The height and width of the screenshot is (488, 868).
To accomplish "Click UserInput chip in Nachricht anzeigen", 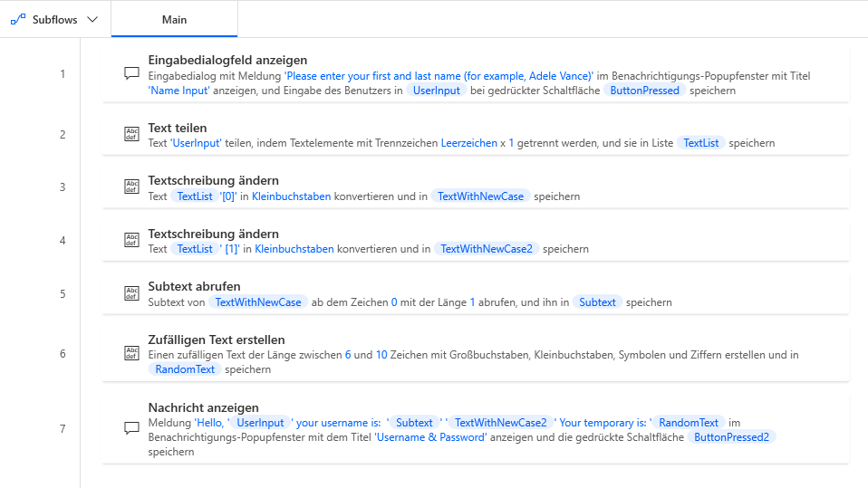I will tap(260, 422).
